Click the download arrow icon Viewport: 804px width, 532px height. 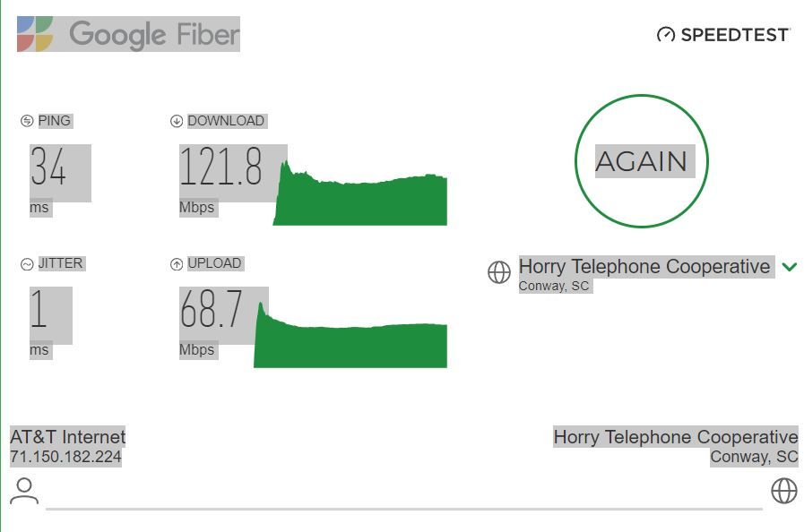[x=177, y=121]
